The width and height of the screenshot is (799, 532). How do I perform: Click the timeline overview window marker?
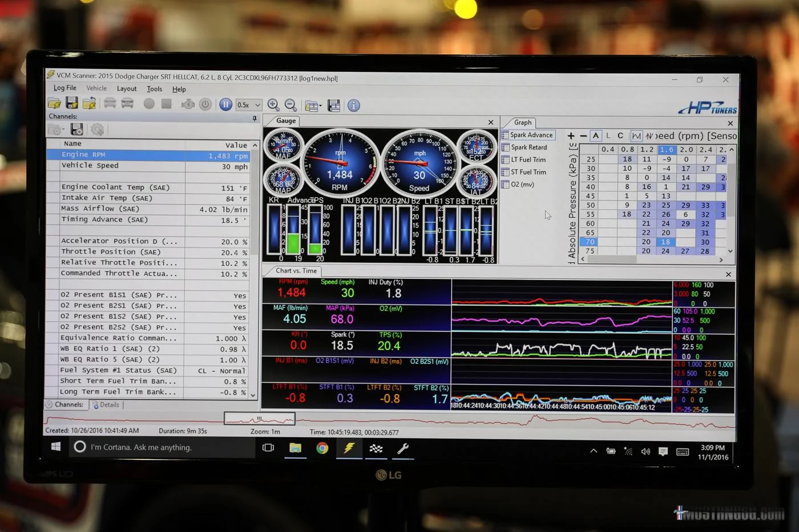[260, 419]
